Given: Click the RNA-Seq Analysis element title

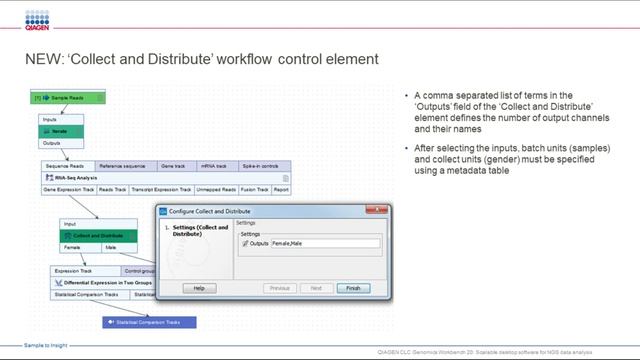Looking at the screenshot, I should [x=76, y=178].
